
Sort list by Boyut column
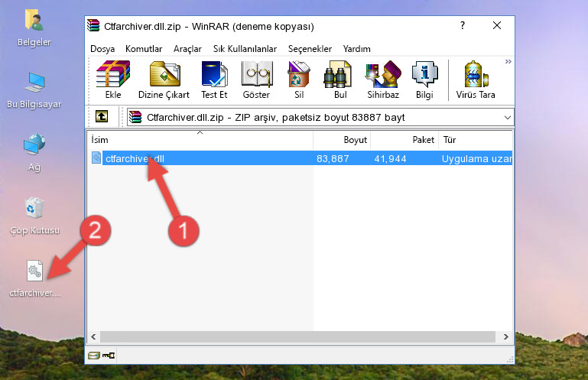tap(342, 140)
